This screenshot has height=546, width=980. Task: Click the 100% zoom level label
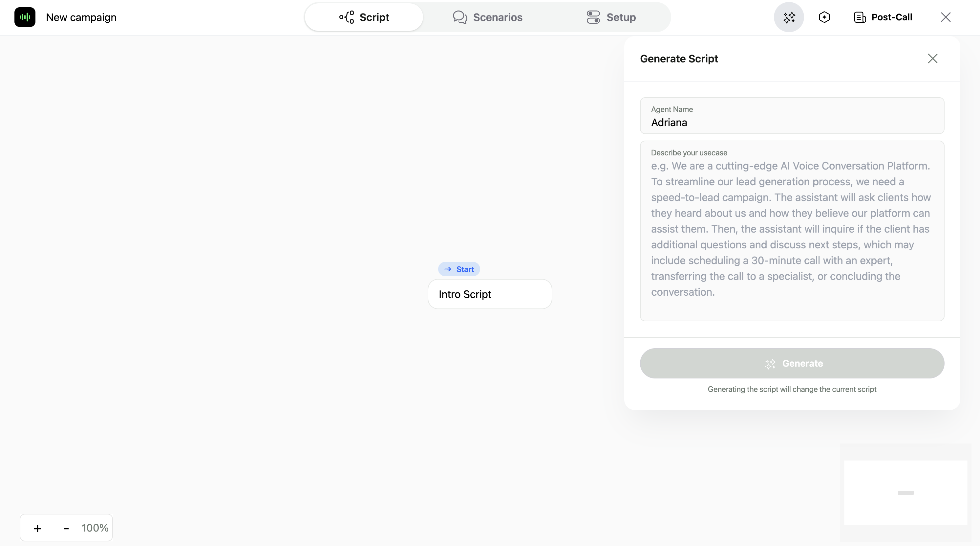pyautogui.click(x=95, y=528)
